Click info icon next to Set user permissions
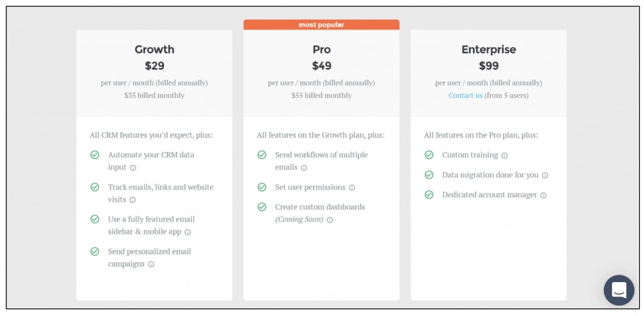Viewport: 644px width, 316px height. point(352,187)
